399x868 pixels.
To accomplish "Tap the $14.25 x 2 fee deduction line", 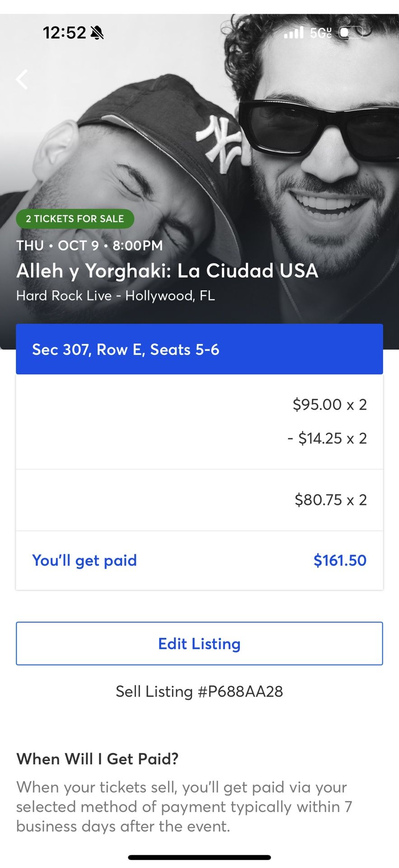I will pos(327,438).
